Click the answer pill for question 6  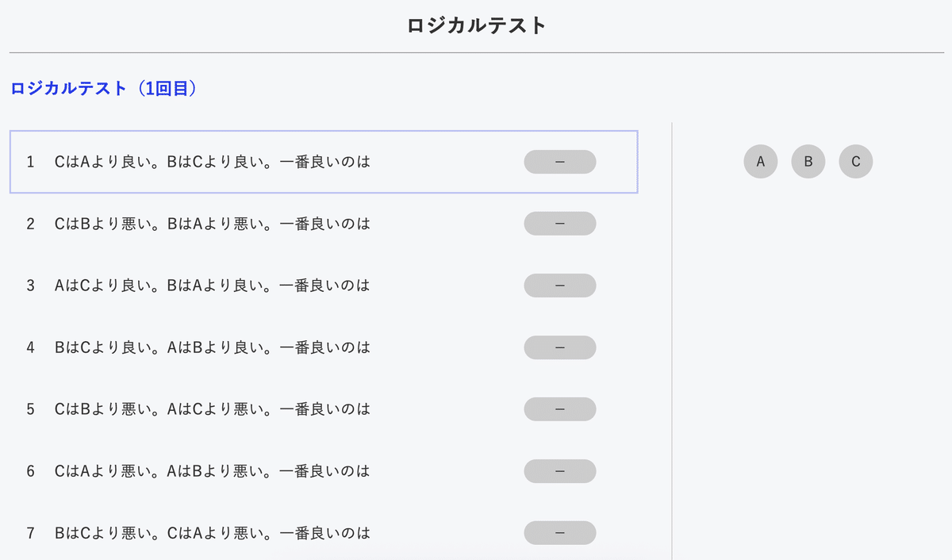click(x=560, y=471)
